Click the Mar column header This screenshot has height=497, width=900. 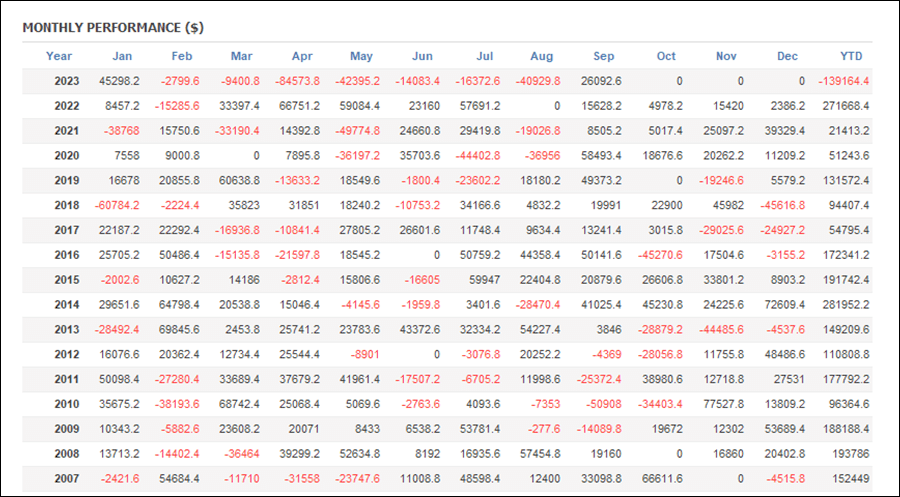pos(242,56)
